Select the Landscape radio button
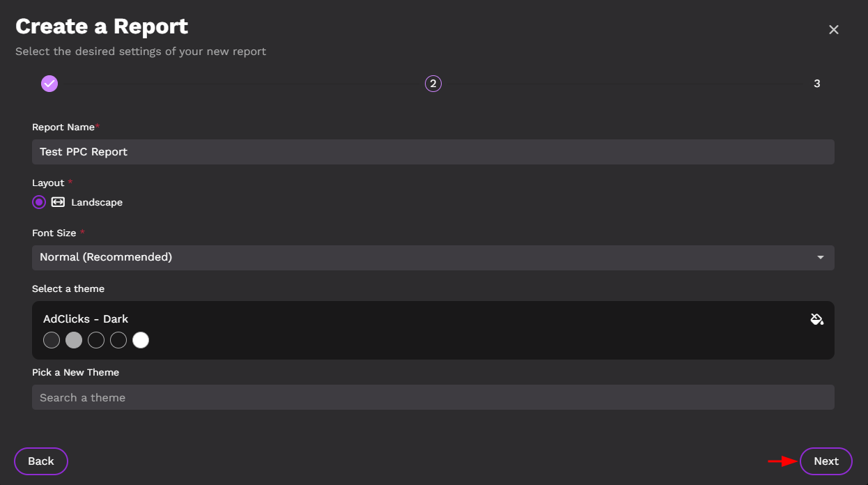Screen dimensions: 868x485 pyautogui.click(x=39, y=202)
